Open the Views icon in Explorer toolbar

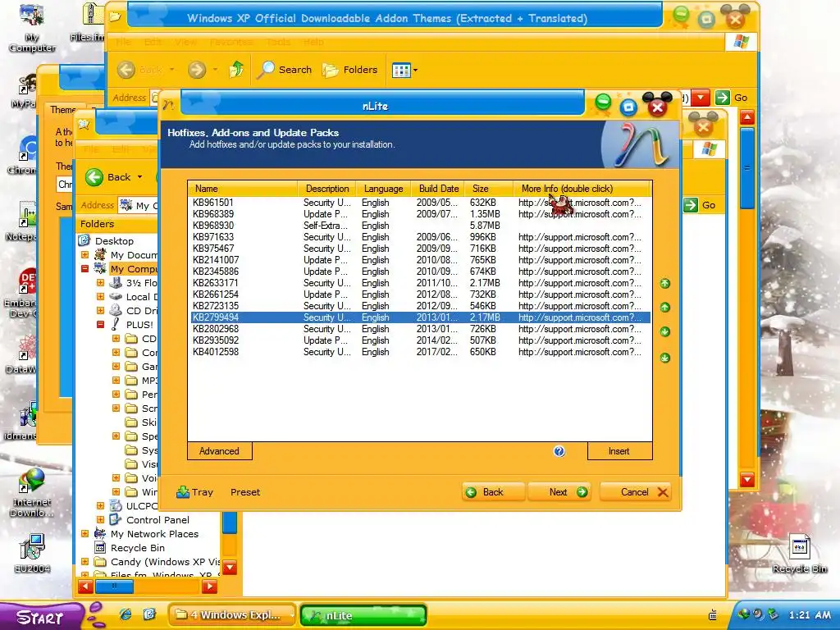tap(400, 70)
